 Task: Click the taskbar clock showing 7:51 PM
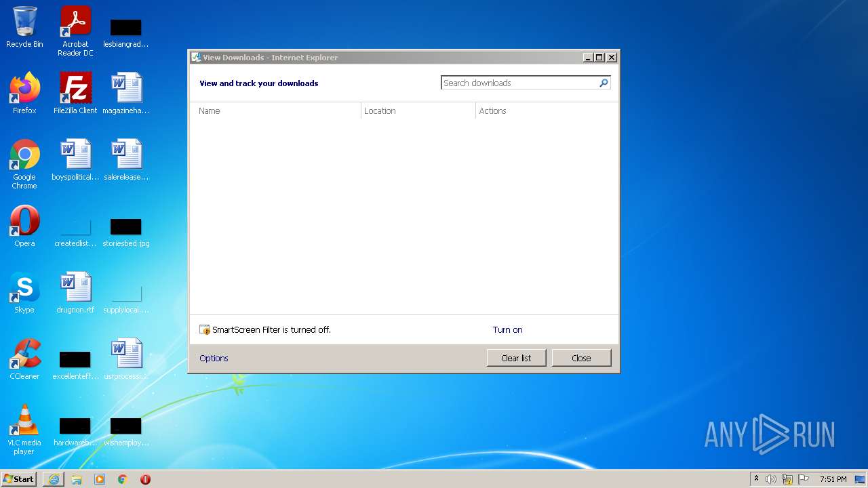click(833, 479)
